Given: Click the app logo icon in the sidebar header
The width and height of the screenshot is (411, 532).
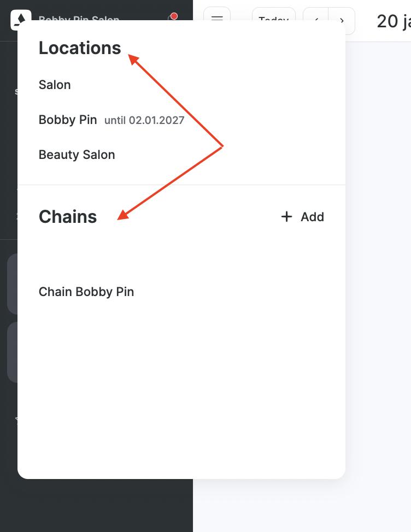Looking at the screenshot, I should [19, 16].
